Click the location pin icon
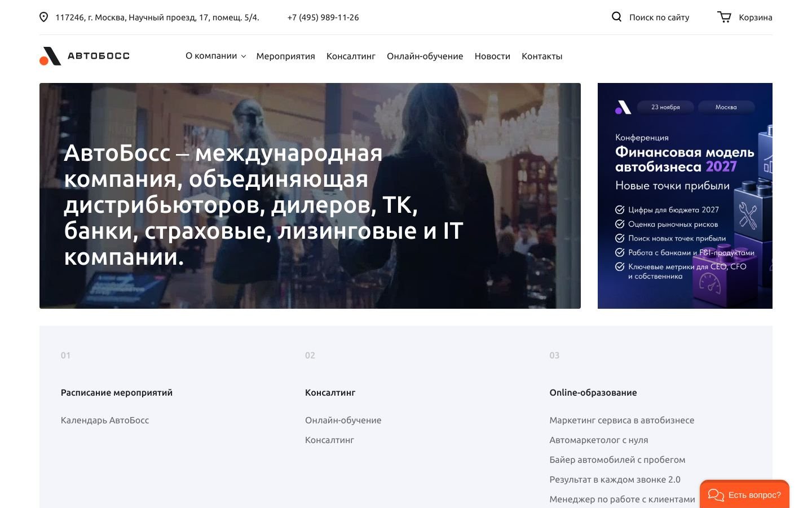The width and height of the screenshot is (812, 508). pyautogui.click(x=43, y=17)
